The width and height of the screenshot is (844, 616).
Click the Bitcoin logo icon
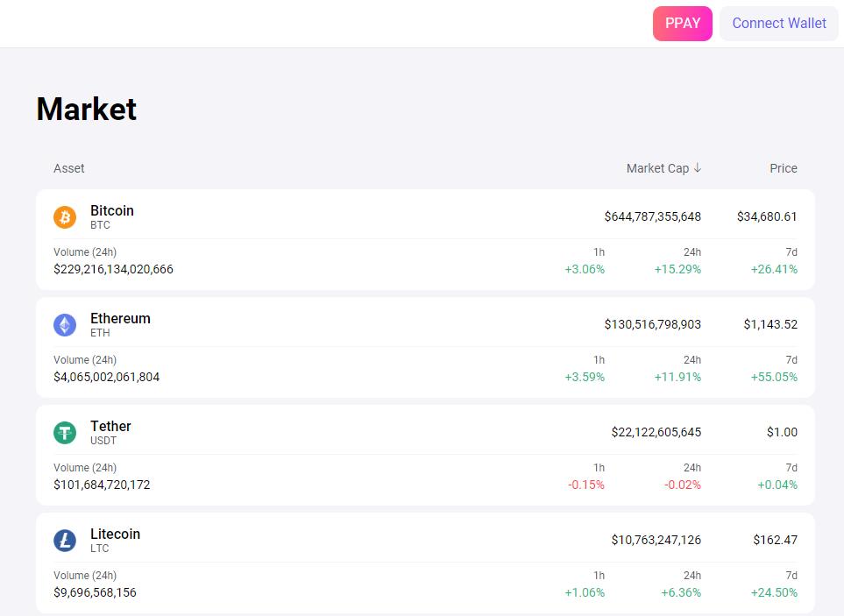pos(64,216)
